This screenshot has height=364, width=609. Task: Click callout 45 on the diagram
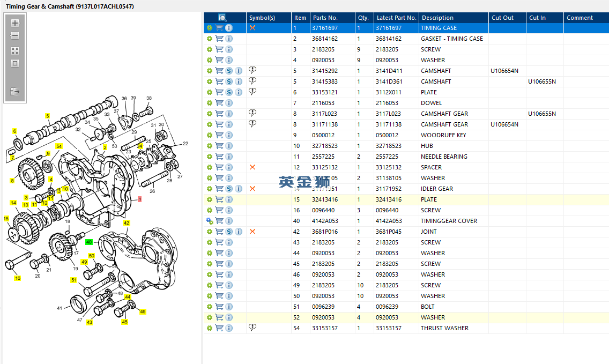point(125,322)
